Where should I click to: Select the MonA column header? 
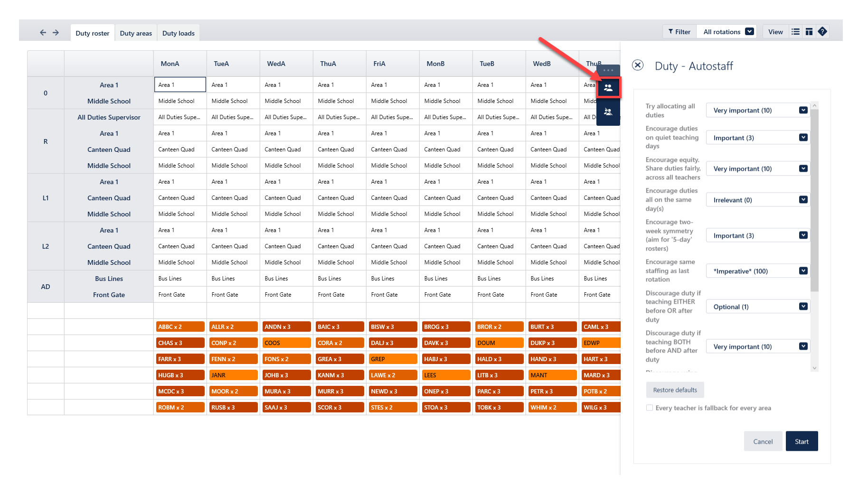(x=180, y=64)
